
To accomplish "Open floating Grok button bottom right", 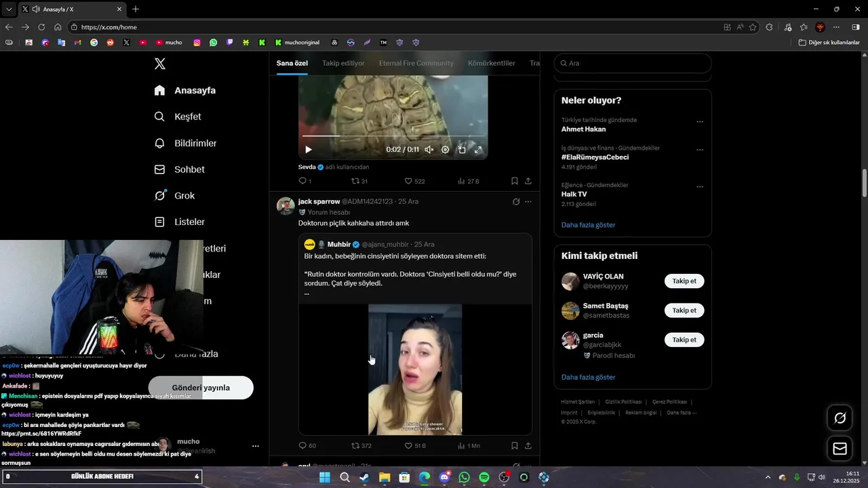I will (840, 418).
